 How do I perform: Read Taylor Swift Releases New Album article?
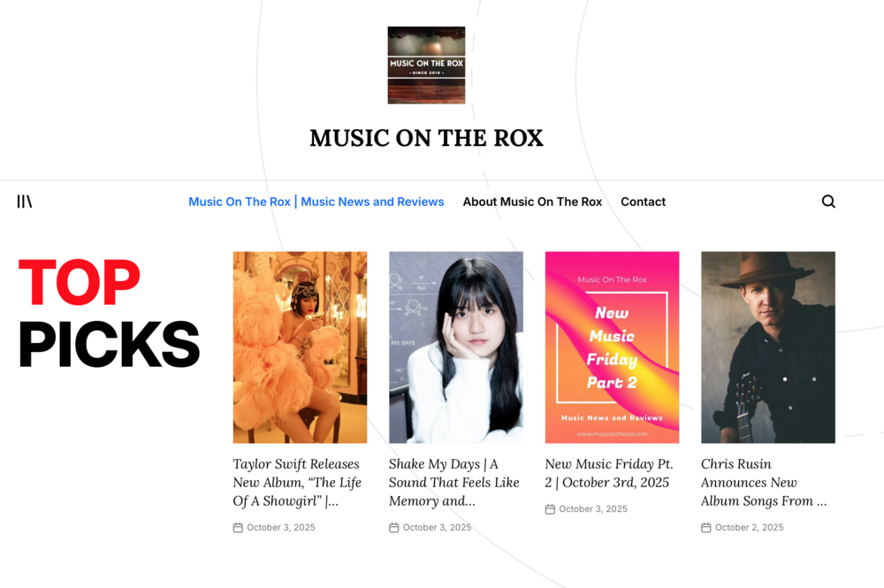297,483
